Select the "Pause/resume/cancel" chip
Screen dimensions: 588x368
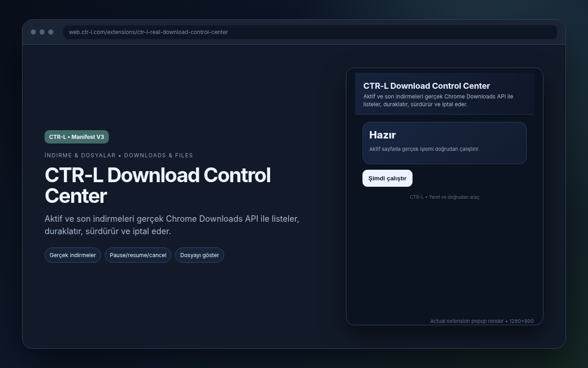(x=138, y=255)
